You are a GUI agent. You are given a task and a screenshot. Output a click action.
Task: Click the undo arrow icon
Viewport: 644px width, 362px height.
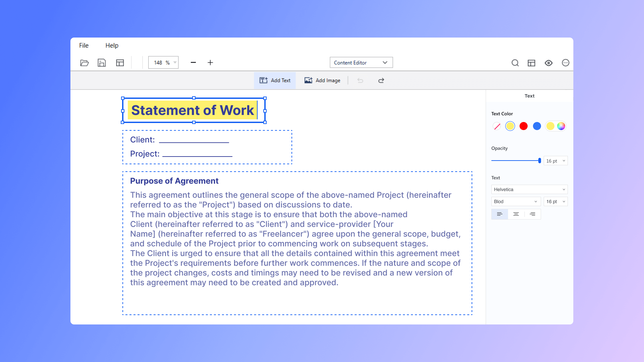point(360,80)
